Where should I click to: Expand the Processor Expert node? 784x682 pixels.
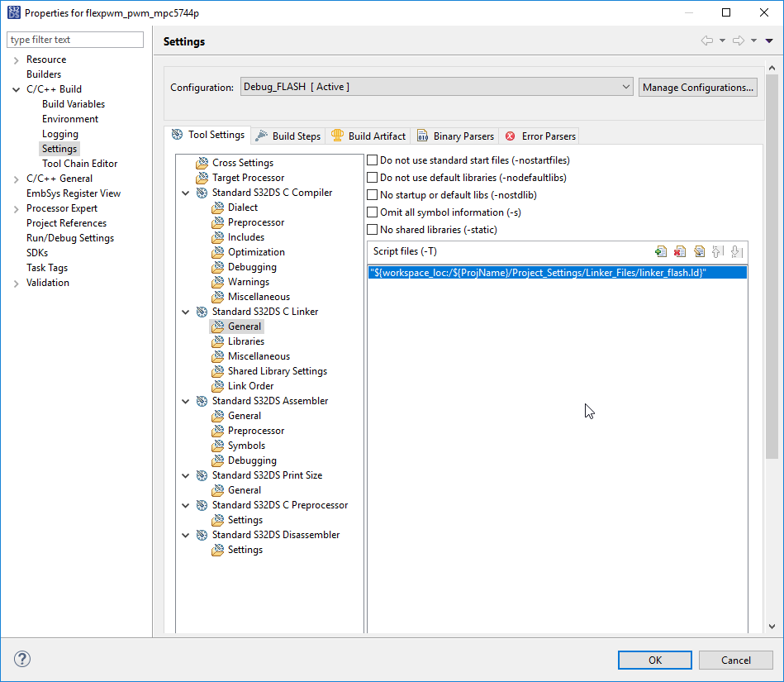(x=16, y=208)
